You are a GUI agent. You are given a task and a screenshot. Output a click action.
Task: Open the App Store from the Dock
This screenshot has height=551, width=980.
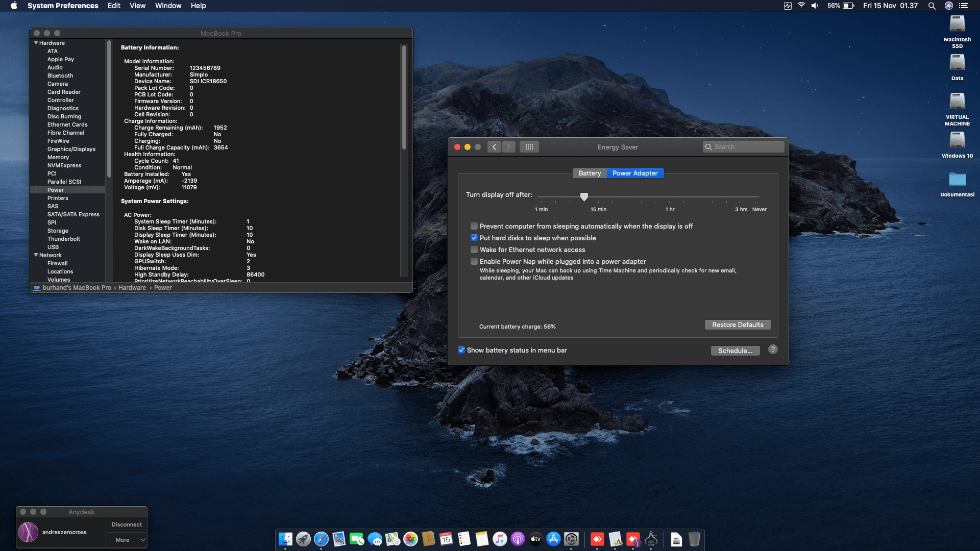click(x=553, y=539)
